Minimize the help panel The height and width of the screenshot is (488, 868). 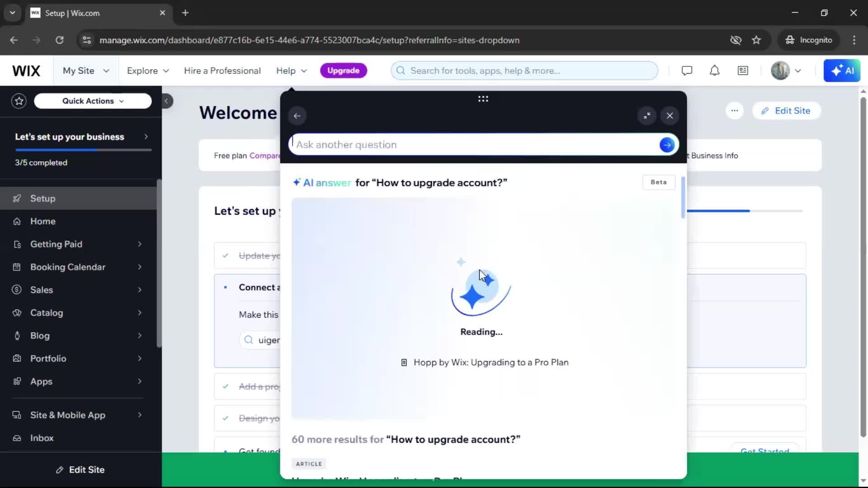pos(647,116)
